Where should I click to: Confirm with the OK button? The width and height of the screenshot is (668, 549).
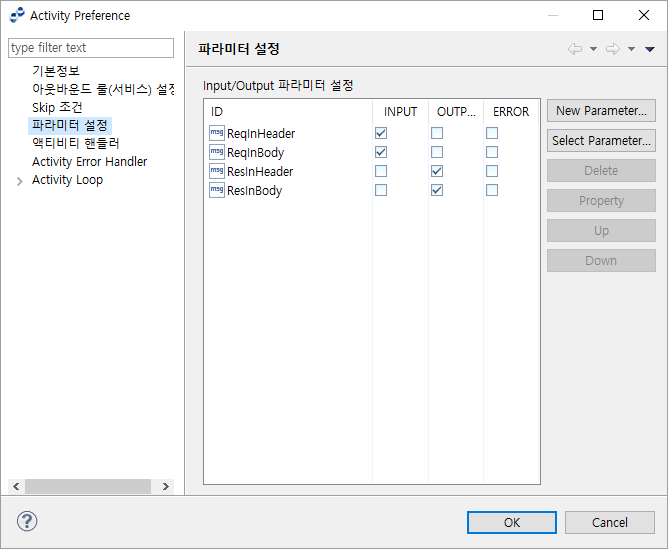tap(512, 522)
